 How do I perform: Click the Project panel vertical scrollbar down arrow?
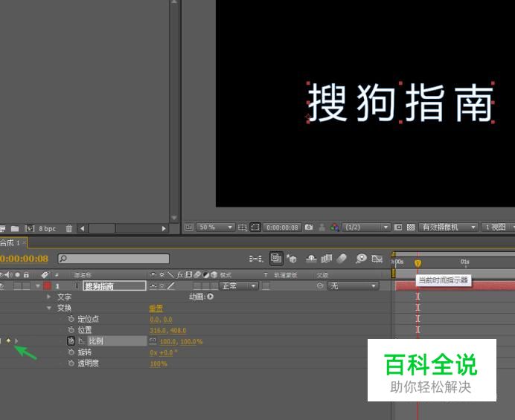[174, 218]
